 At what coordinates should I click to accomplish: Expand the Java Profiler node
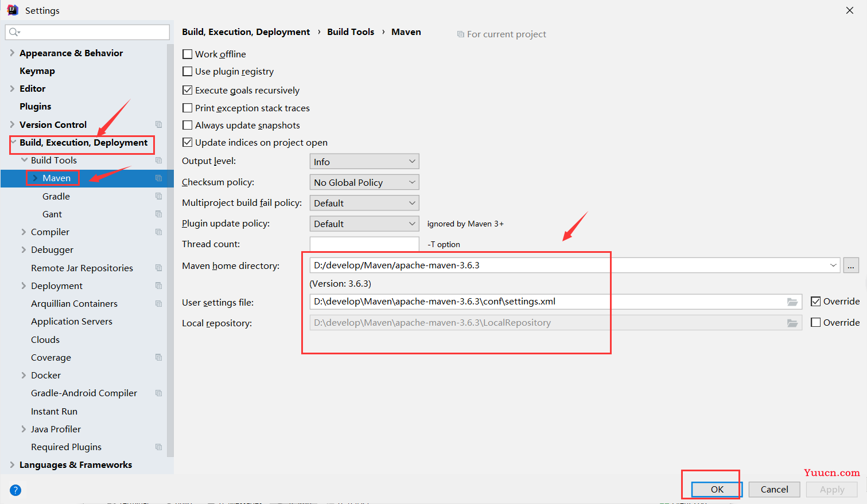[24, 429]
